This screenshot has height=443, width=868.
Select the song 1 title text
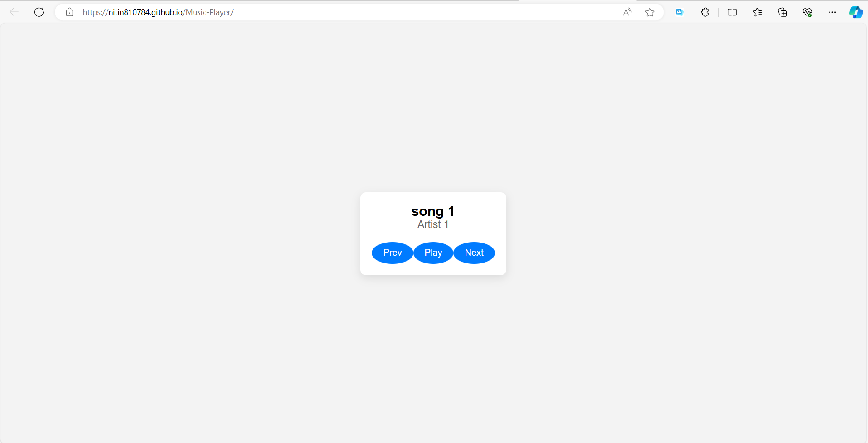[x=433, y=211]
